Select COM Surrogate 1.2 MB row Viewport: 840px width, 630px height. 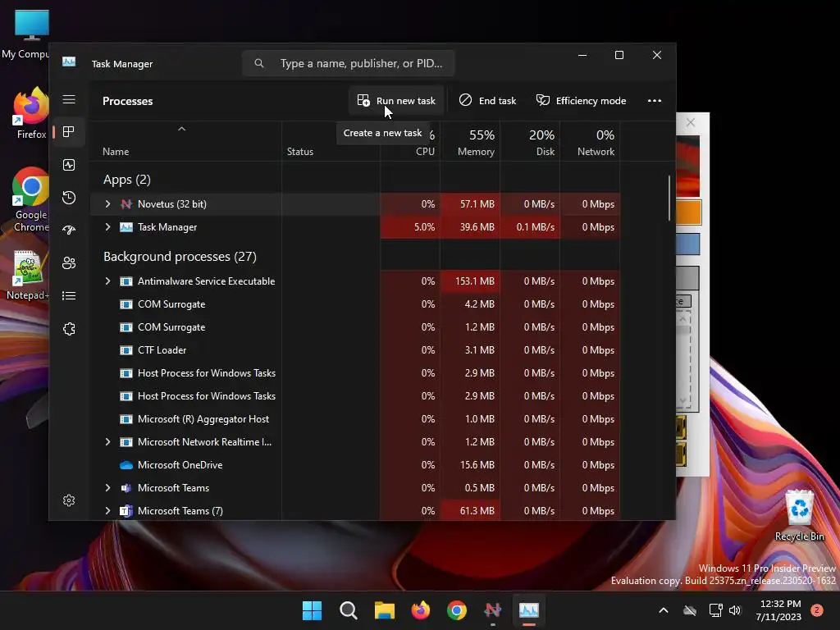point(354,327)
